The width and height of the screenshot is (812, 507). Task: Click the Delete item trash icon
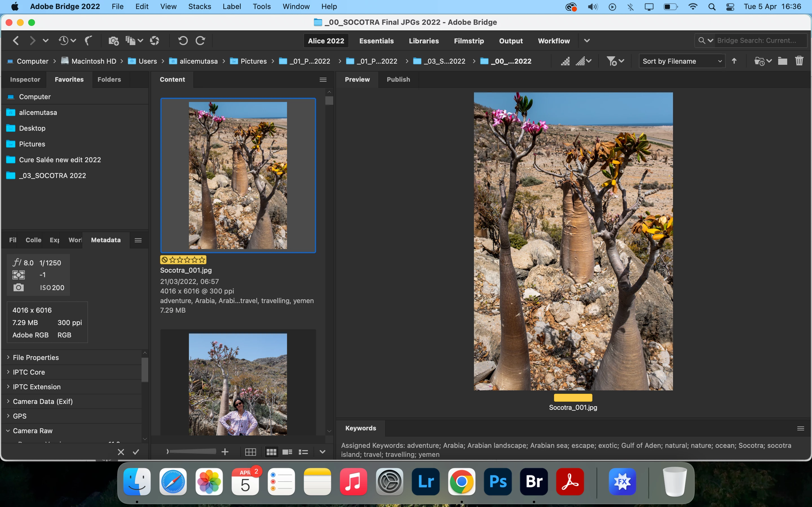pyautogui.click(x=799, y=61)
